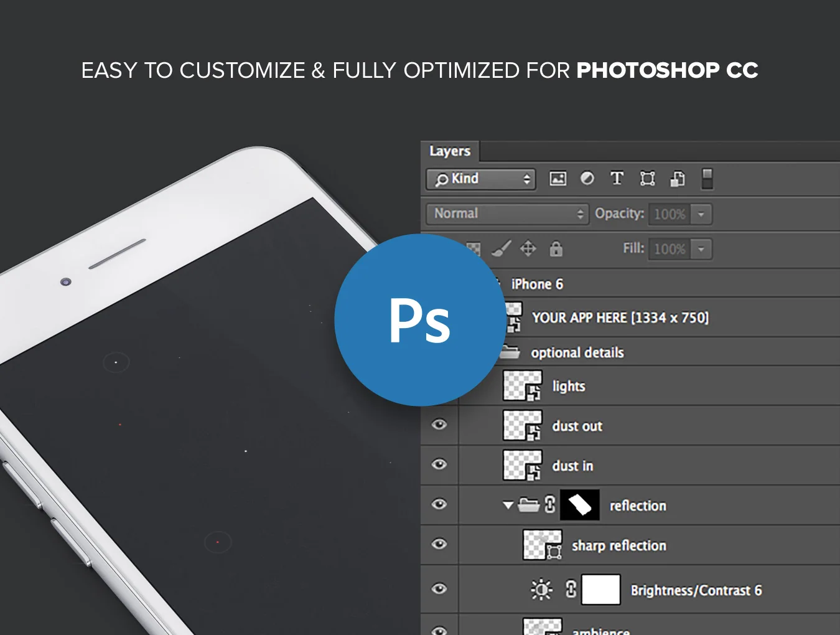The image size is (840, 635).
Task: Click the sharp reflection layer thumbnail
Action: tap(543, 545)
